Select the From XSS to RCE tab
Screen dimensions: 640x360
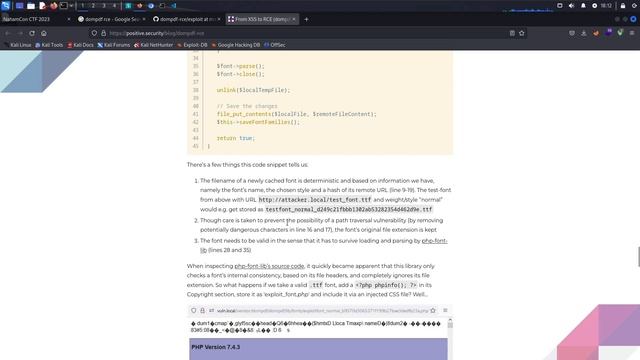(x=262, y=19)
